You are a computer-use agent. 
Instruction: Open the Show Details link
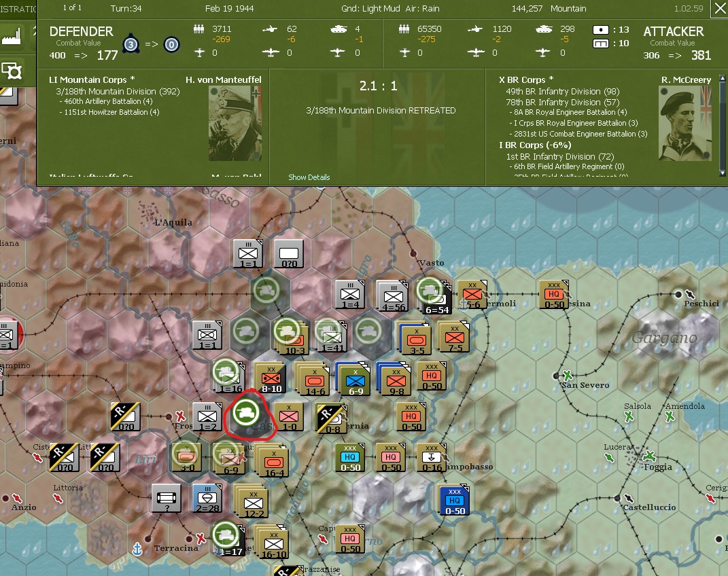[x=309, y=177]
